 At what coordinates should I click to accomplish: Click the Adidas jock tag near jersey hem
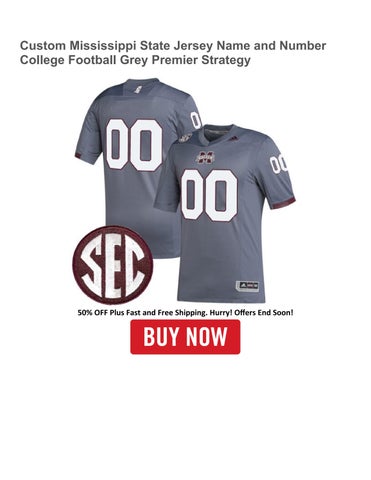tap(248, 286)
